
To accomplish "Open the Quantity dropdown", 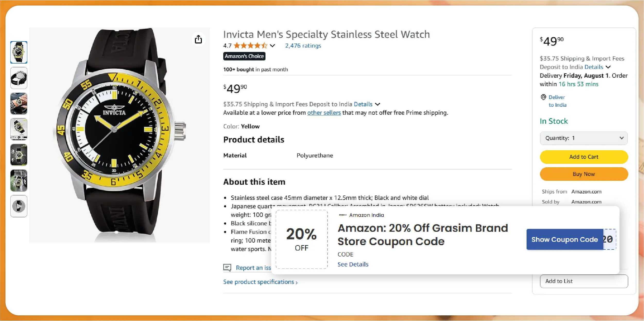I will (x=583, y=138).
